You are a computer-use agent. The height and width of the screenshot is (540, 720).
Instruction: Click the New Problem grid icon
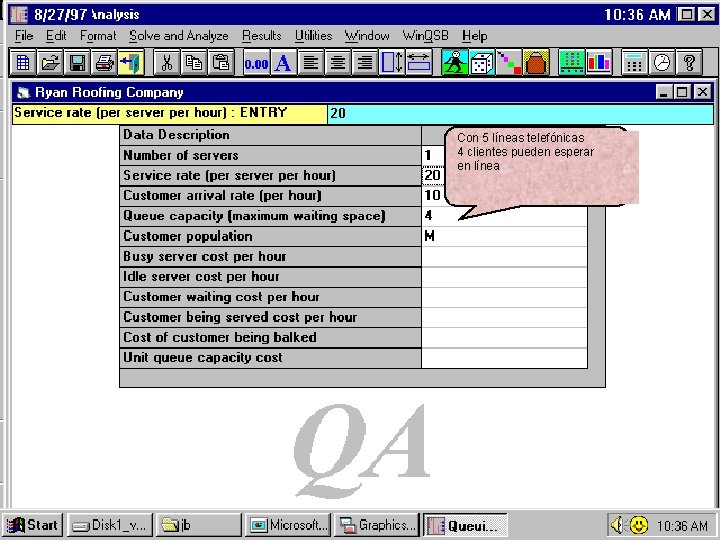pyautogui.click(x=22, y=62)
